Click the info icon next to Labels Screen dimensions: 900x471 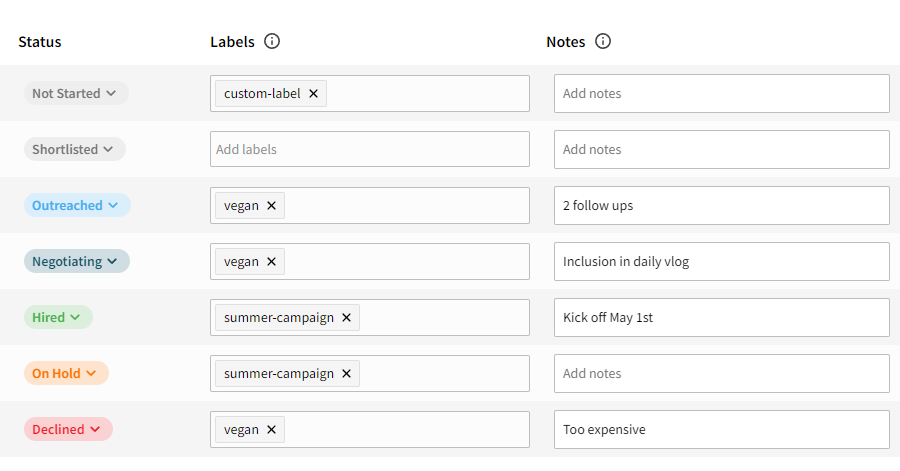point(272,42)
